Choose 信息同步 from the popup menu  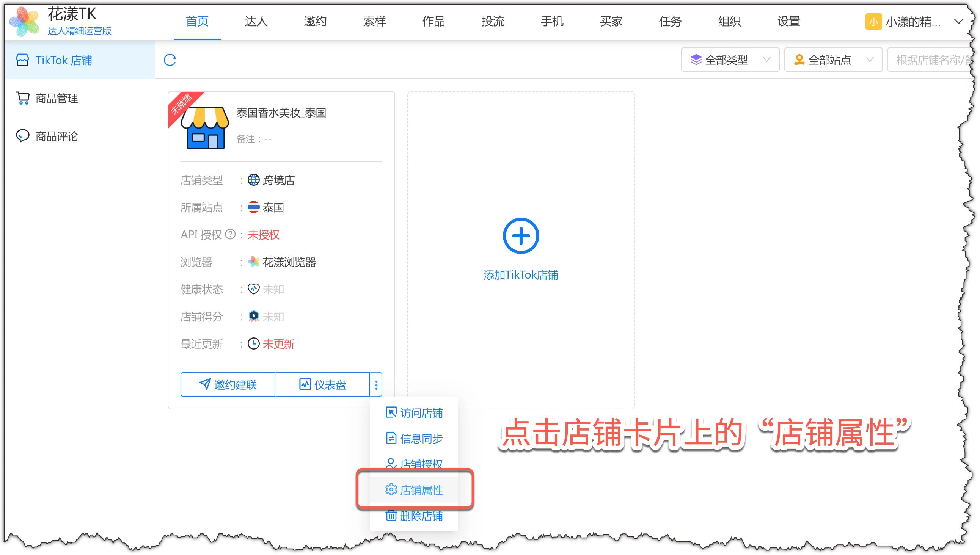pos(414,438)
